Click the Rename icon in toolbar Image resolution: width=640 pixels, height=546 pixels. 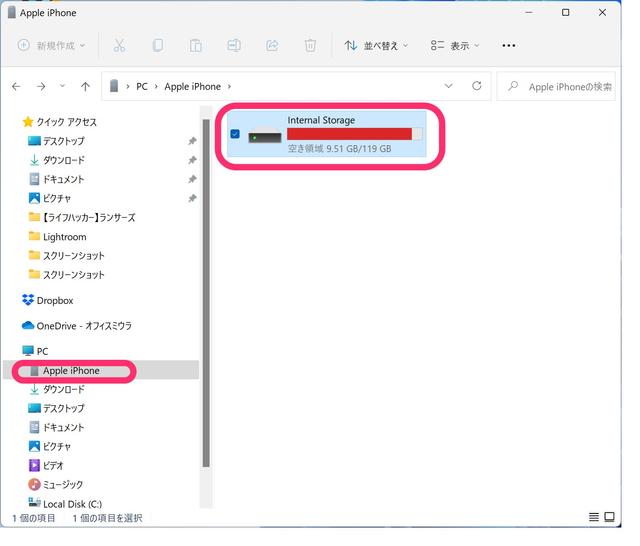click(234, 45)
